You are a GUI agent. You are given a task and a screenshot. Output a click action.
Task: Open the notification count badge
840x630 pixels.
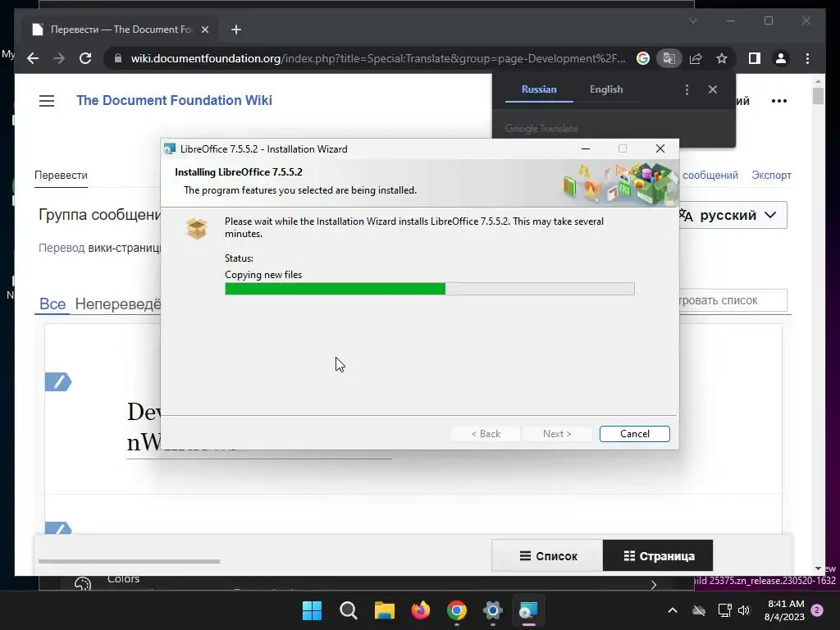[x=817, y=610]
